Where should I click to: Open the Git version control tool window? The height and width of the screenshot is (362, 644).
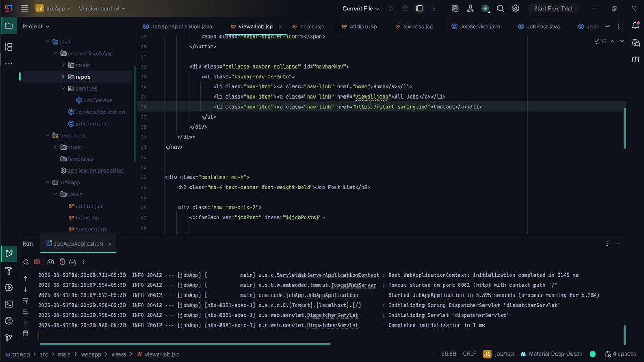click(9, 337)
